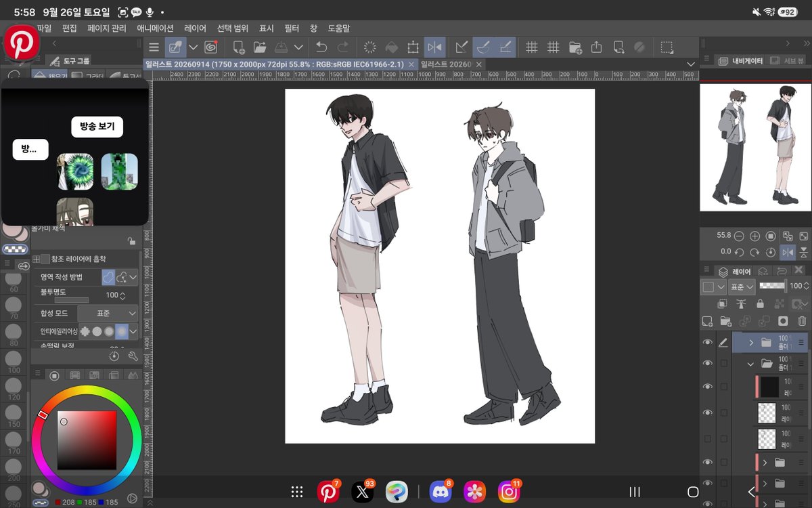Open the blending mode dropdown (합성 모드)
Viewport: 812px width, 508px height.
(x=108, y=314)
